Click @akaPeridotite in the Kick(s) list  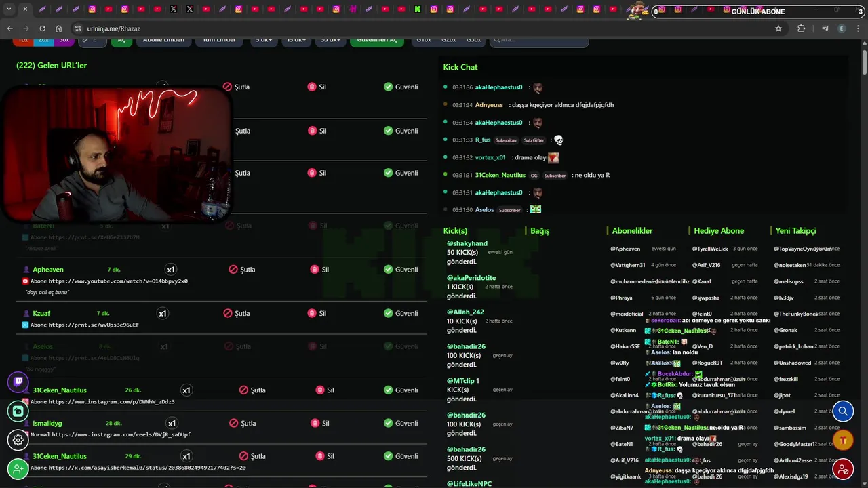[x=471, y=278]
